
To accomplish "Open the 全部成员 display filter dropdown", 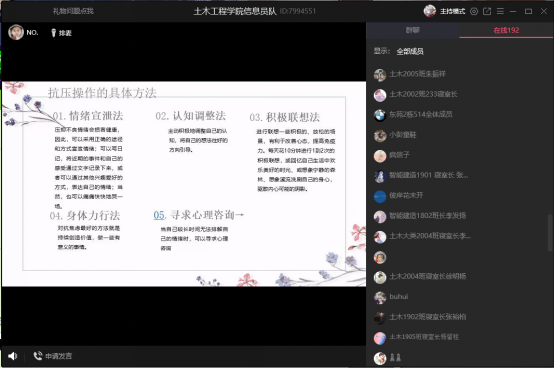I will 410,52.
